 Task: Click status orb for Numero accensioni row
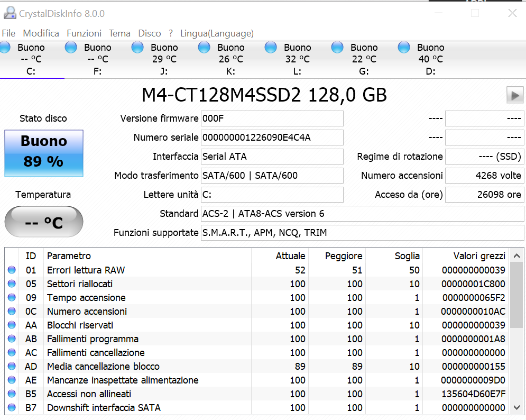point(12,311)
